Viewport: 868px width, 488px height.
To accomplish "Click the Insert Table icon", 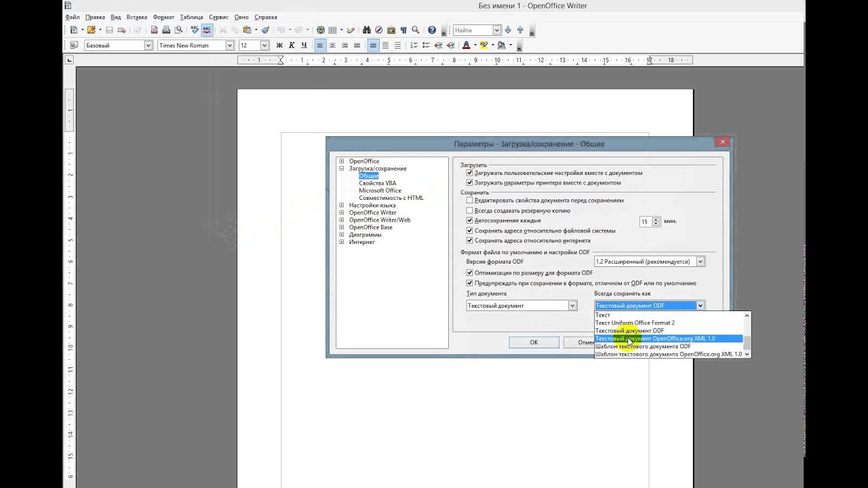I will coord(333,30).
